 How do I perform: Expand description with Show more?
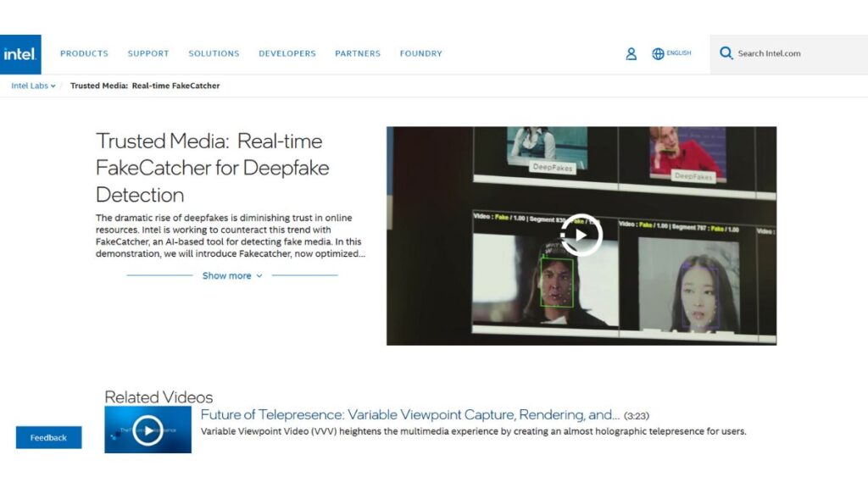232,275
